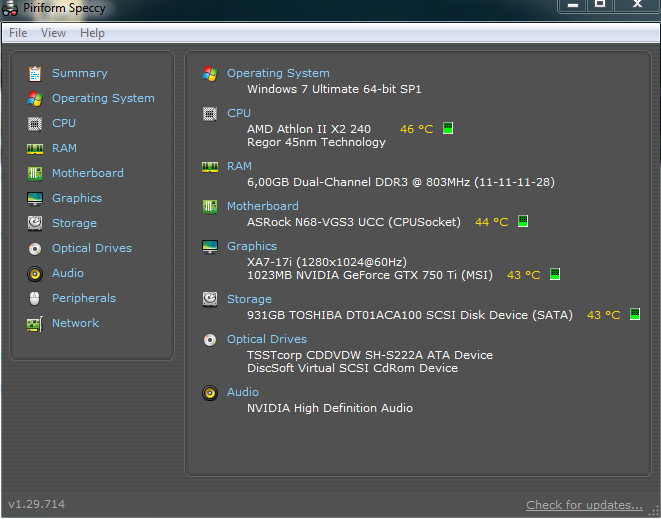The height and width of the screenshot is (519, 661).
Task: Click the NVIDIA High Definition Audio text
Action: (330, 408)
